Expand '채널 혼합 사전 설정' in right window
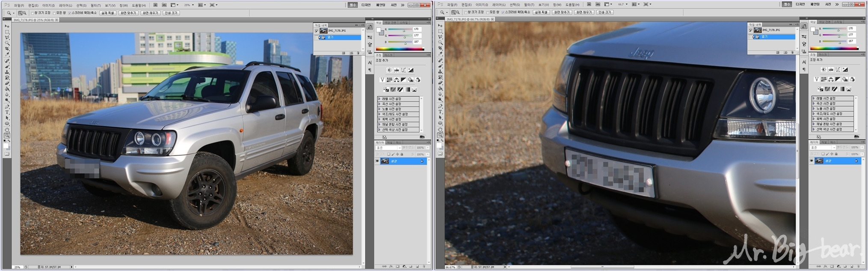The image size is (868, 271). click(x=813, y=124)
